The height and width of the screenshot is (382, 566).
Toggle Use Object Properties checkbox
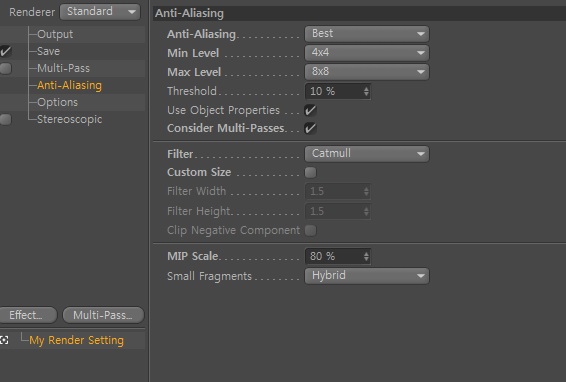pyautogui.click(x=310, y=110)
